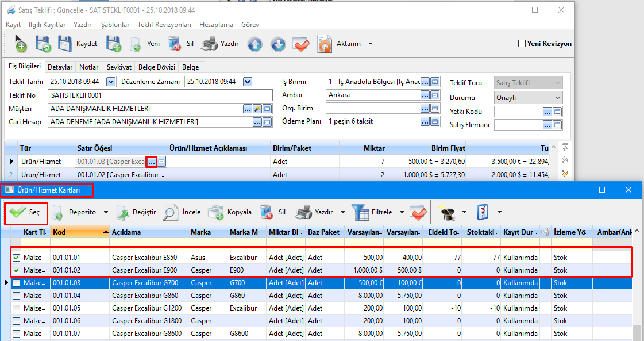Open the Teklif Revizyonları menu
644x341 pixels.
(164, 25)
